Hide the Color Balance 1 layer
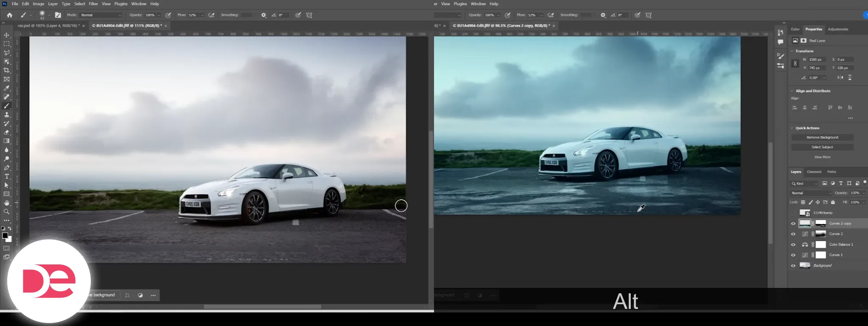 [x=793, y=244]
